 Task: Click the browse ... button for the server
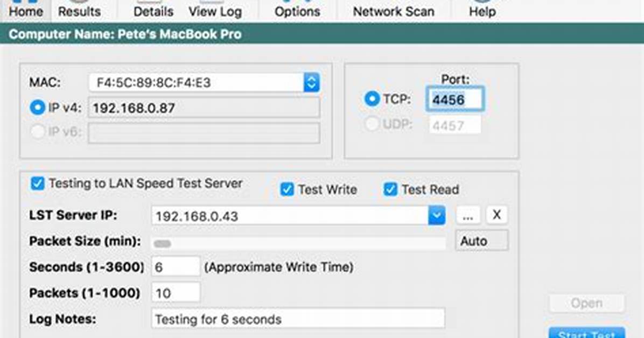pyautogui.click(x=468, y=215)
